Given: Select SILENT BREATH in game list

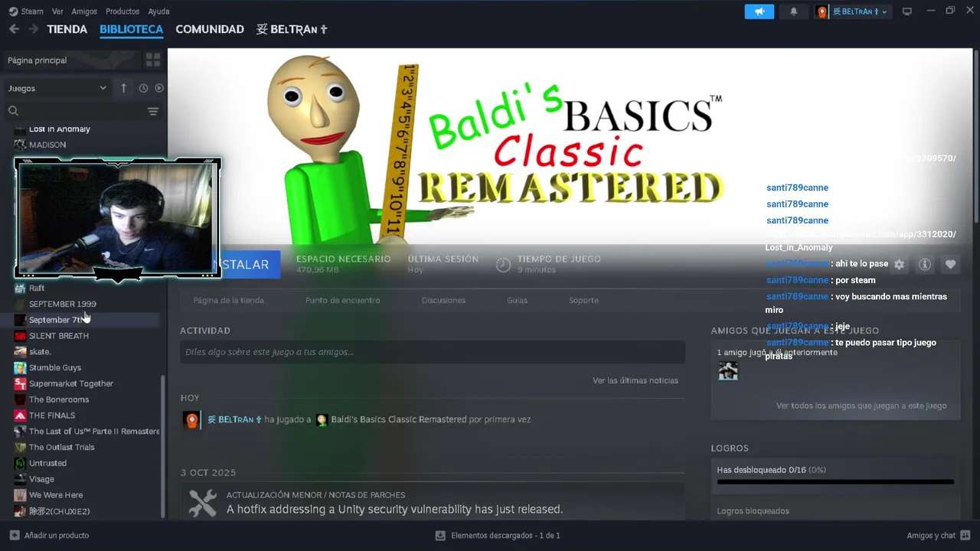Looking at the screenshot, I should click(x=58, y=336).
